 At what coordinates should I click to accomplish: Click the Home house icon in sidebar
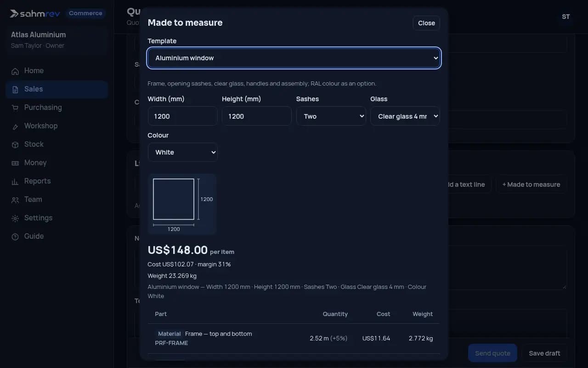(15, 71)
